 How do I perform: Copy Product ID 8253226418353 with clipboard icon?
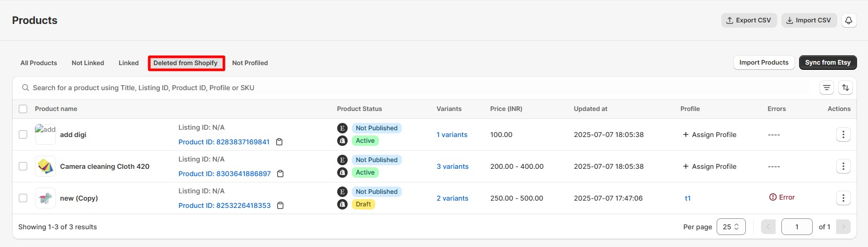point(280,205)
